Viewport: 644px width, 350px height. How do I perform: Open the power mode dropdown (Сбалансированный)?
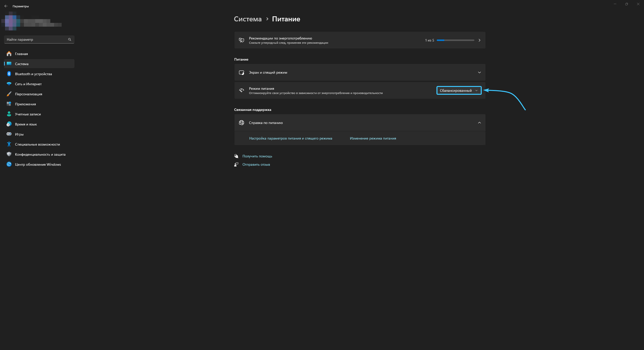pyautogui.click(x=459, y=91)
